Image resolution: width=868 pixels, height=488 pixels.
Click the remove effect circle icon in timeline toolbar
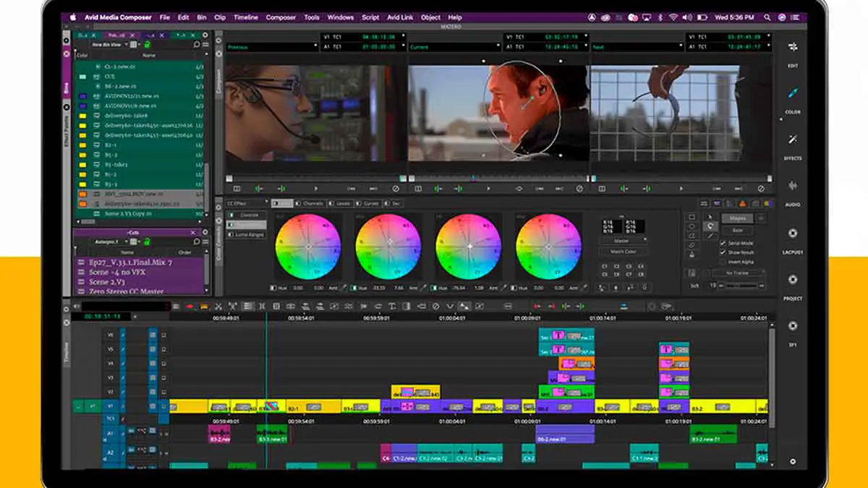435,307
